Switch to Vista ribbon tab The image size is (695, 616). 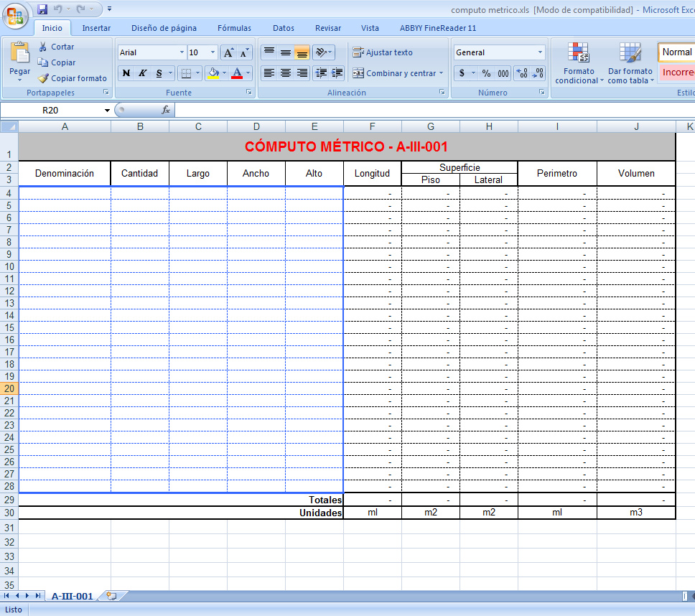(370, 28)
